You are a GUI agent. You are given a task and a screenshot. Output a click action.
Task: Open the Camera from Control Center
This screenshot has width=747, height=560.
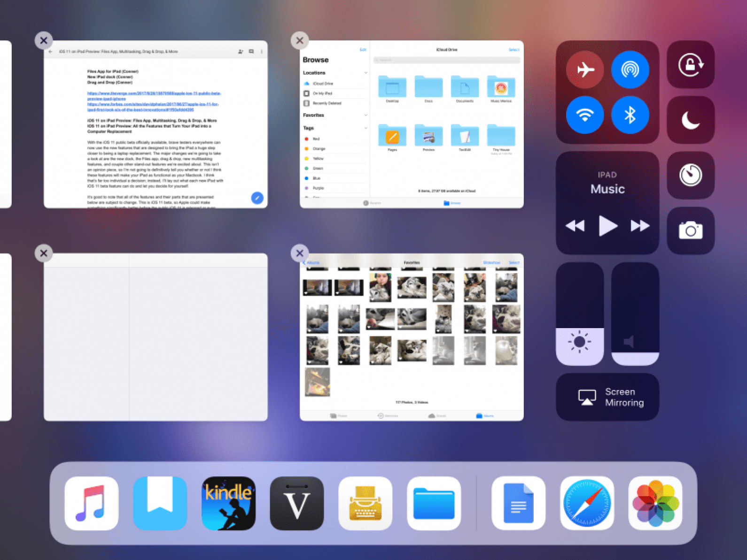(x=691, y=230)
